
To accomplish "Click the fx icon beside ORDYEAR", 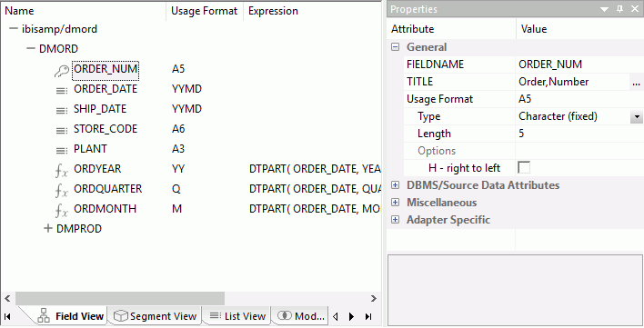I will pyautogui.click(x=61, y=170).
